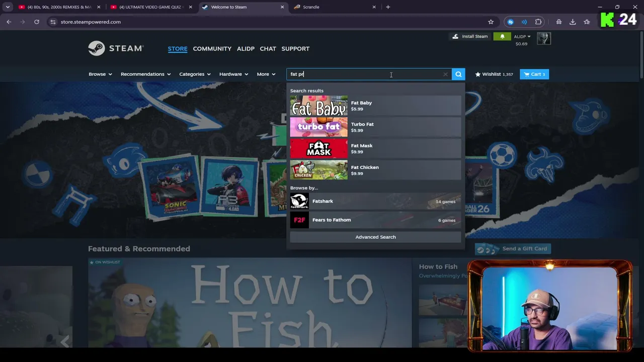Open Advanced Search
This screenshot has width=644, height=362.
click(375, 237)
